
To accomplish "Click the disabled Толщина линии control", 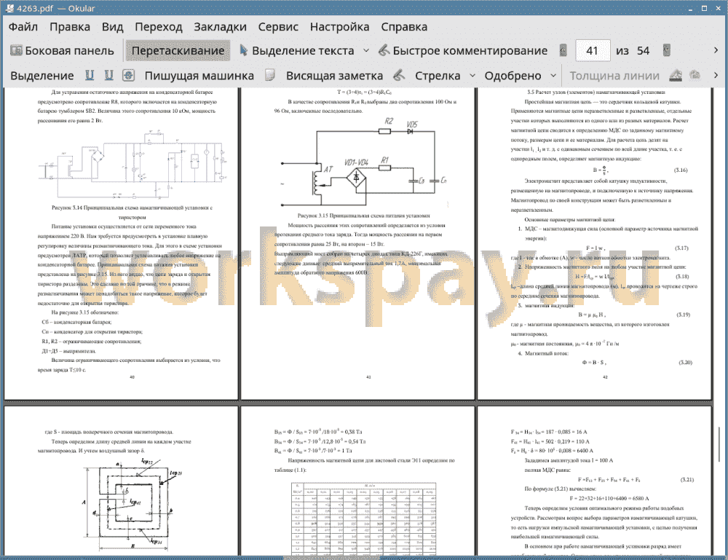I will [614, 76].
